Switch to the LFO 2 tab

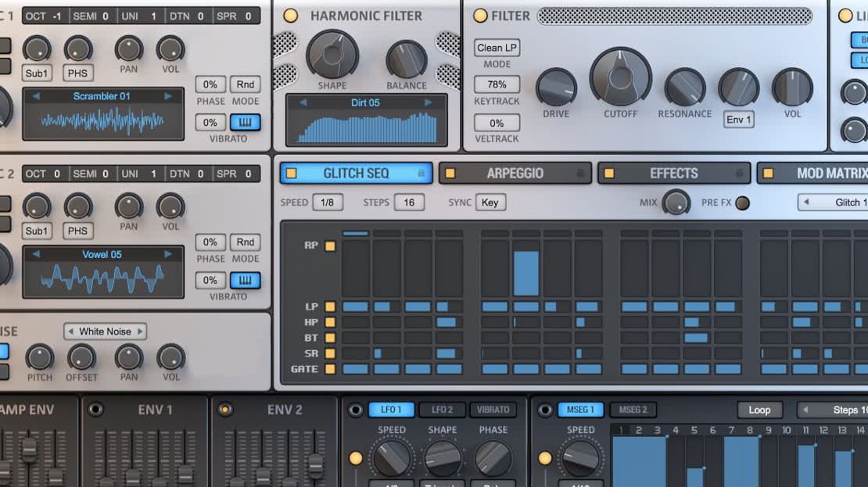click(x=442, y=410)
